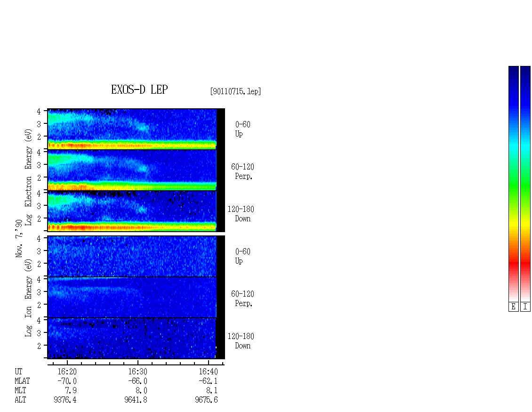532x412 pixels.
Task: Click the UT row label
Action: [x=18, y=372]
